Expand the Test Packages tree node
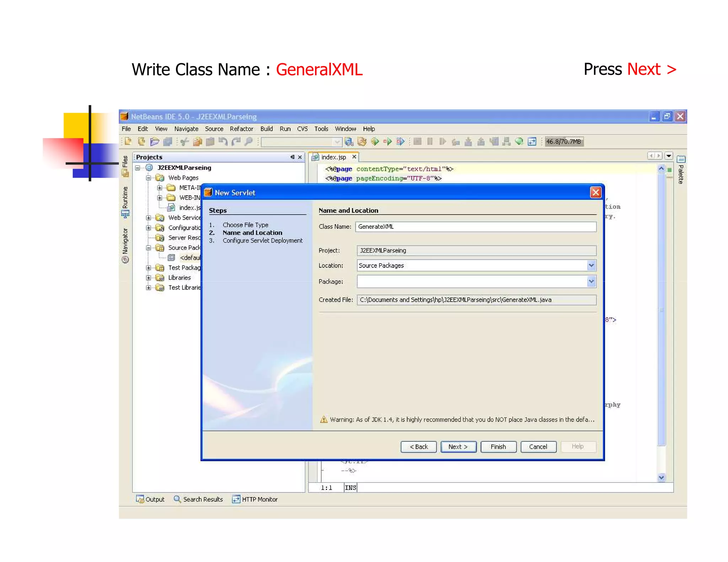728x562 pixels. (x=149, y=268)
